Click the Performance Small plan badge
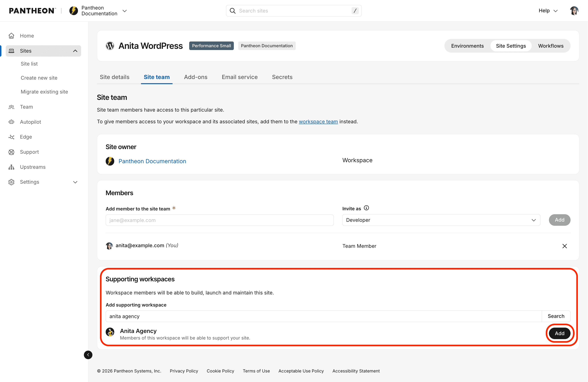This screenshot has width=588, height=382. 211,46
